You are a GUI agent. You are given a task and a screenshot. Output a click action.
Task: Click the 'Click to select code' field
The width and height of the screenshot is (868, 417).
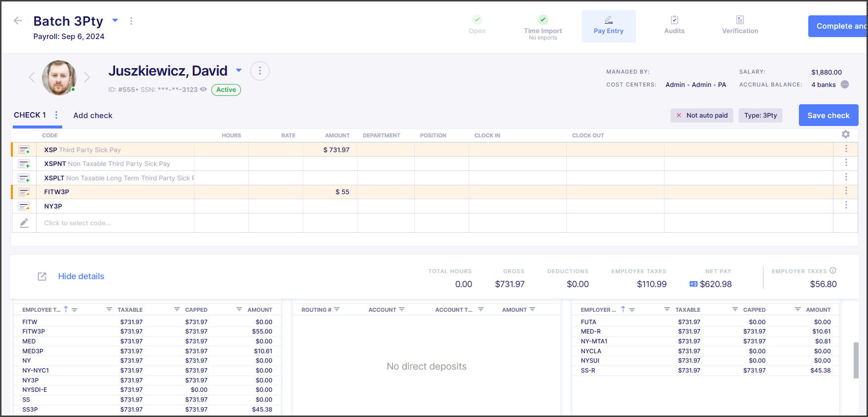point(78,223)
